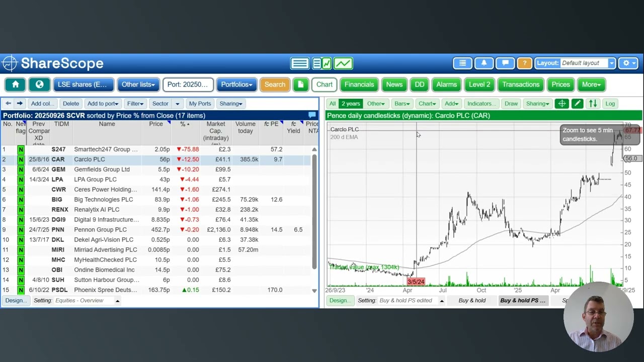Navigate forward with the right arrow
The image size is (644, 362).
click(x=20, y=104)
